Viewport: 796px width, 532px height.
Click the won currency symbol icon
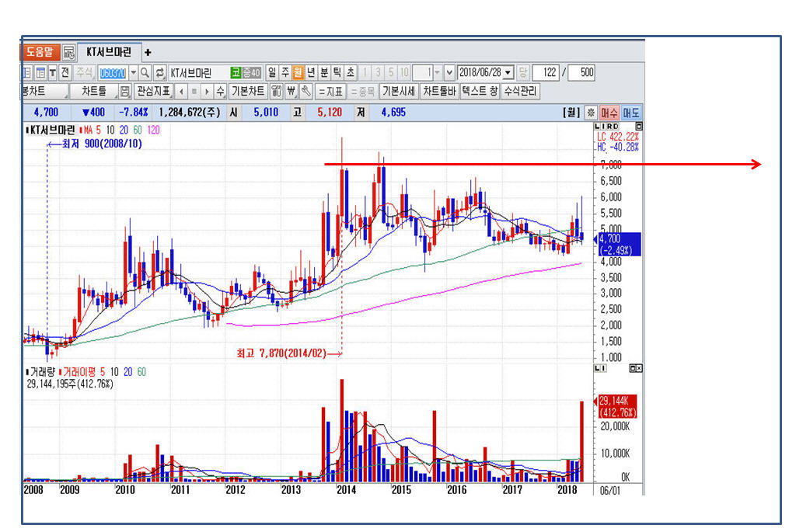[292, 92]
